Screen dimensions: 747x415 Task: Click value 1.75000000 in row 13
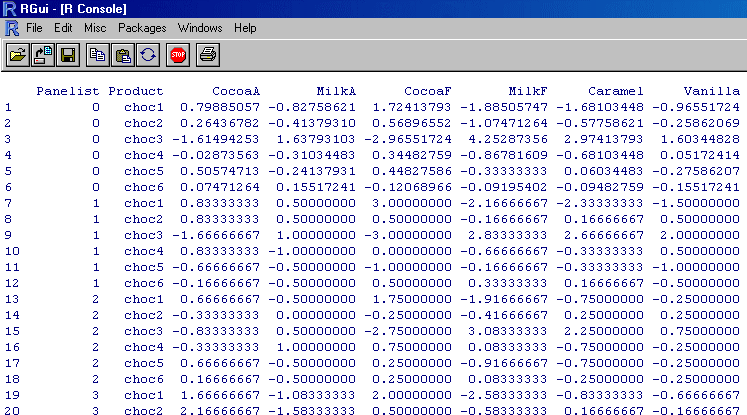pyautogui.click(x=412, y=299)
